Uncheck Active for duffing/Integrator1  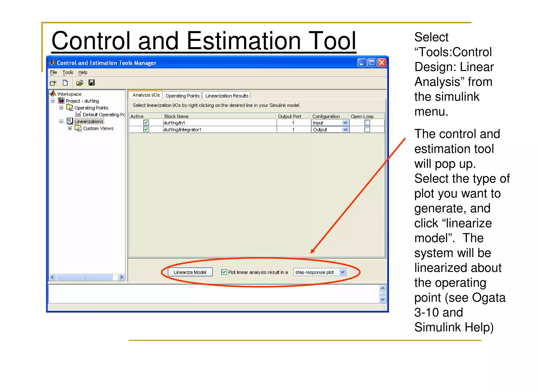[x=146, y=130]
